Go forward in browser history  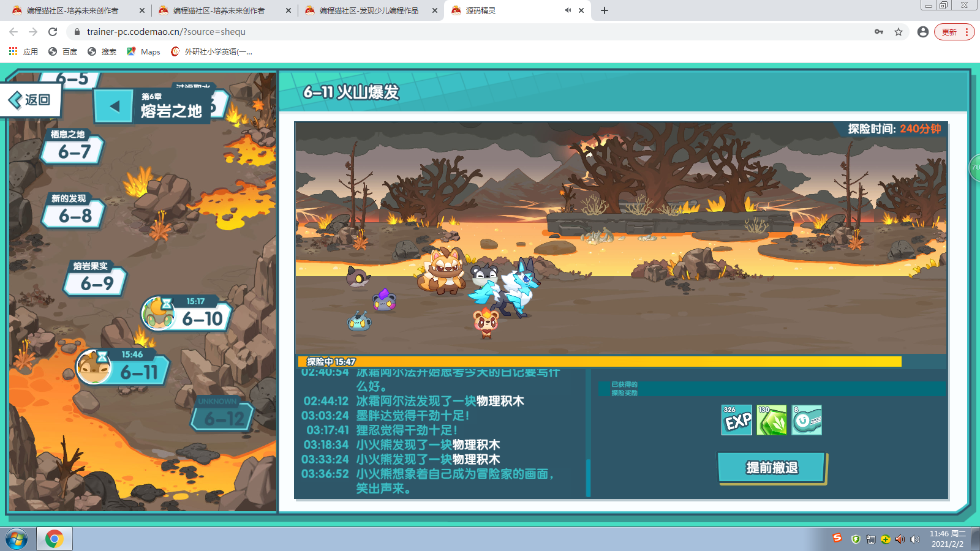coord(33,32)
